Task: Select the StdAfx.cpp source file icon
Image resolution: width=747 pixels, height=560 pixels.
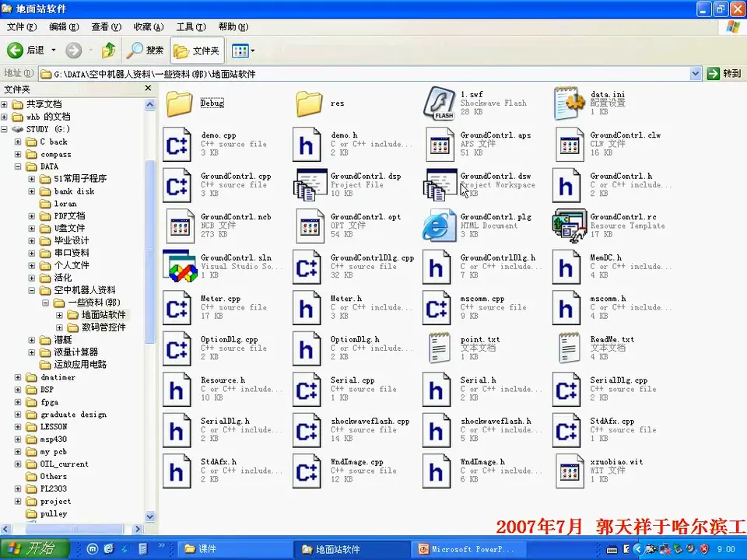Action: coord(566,430)
